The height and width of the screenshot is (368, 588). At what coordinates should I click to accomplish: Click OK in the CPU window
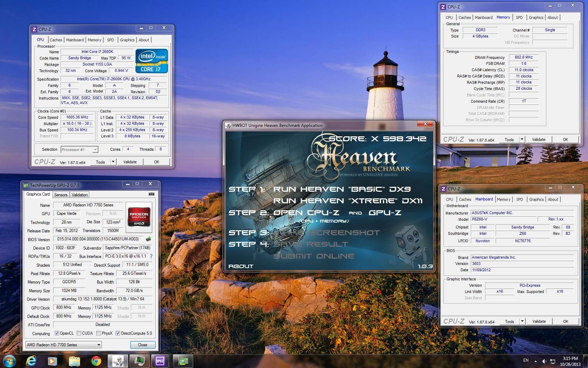[x=156, y=162]
